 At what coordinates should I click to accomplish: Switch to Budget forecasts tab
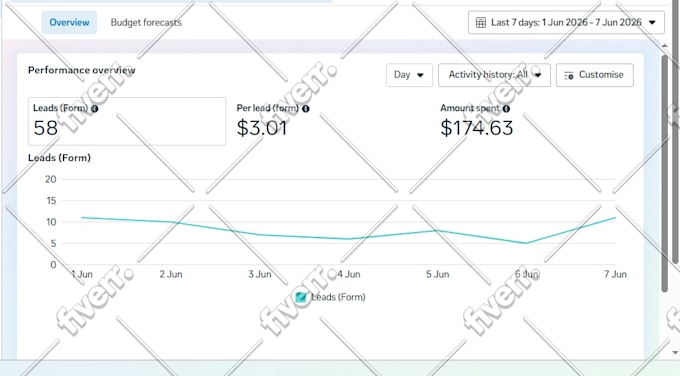pyautogui.click(x=146, y=23)
